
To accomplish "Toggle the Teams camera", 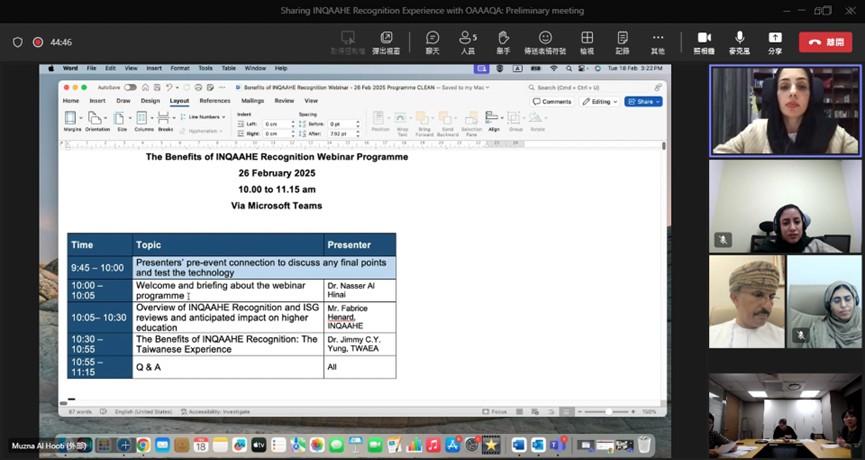I will tap(704, 42).
